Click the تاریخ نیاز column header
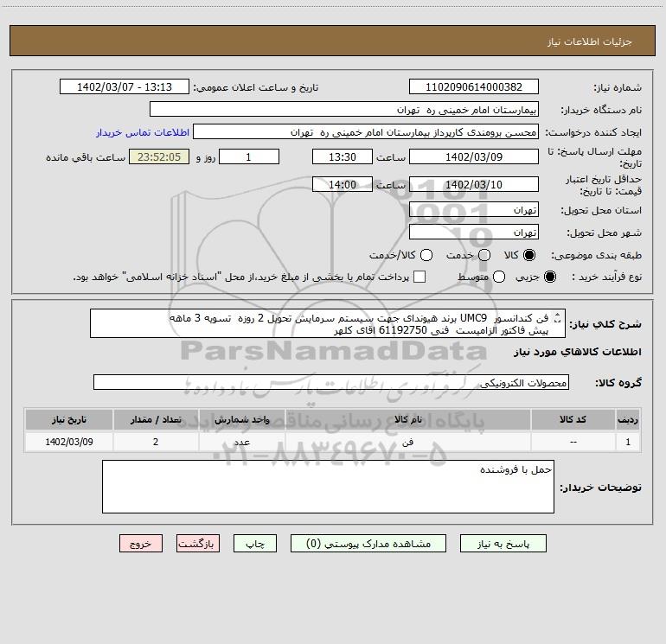The height and width of the screenshot is (644, 666). tap(69, 419)
